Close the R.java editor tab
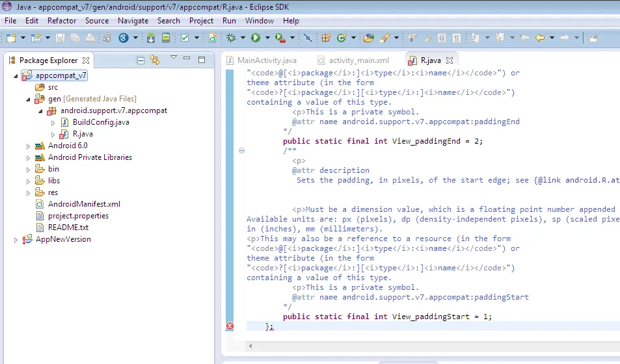This screenshot has height=364, width=620. pos(450,60)
